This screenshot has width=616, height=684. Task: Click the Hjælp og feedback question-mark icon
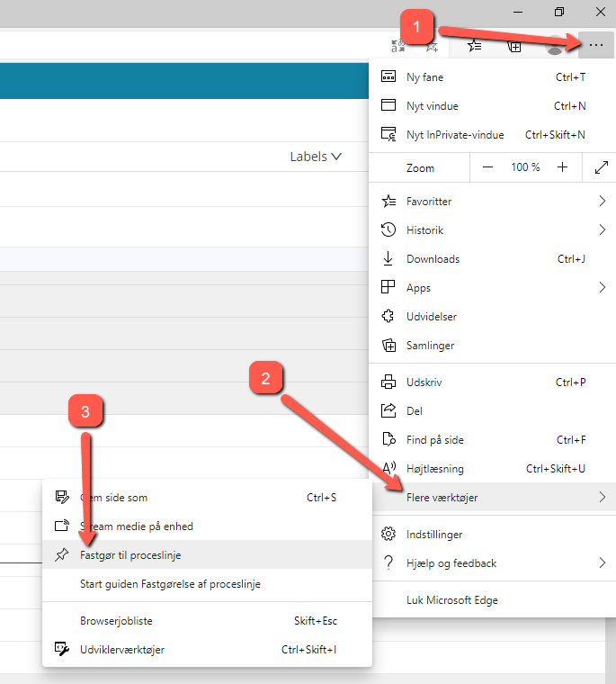pyautogui.click(x=388, y=562)
